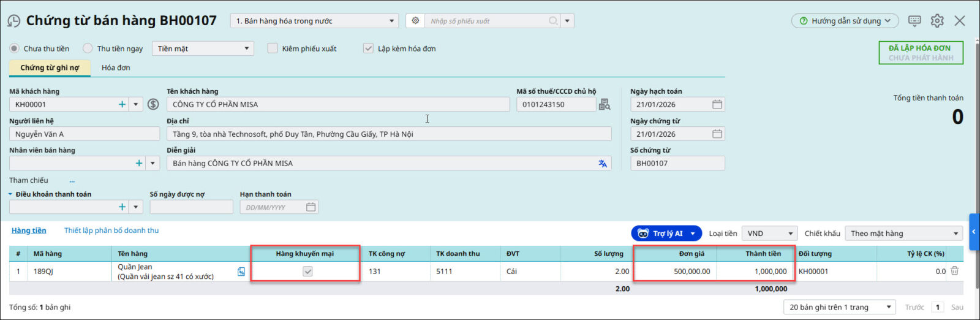980x320 pixels.
Task: Open the Ngày hạch toán calendar picker
Action: click(x=717, y=105)
